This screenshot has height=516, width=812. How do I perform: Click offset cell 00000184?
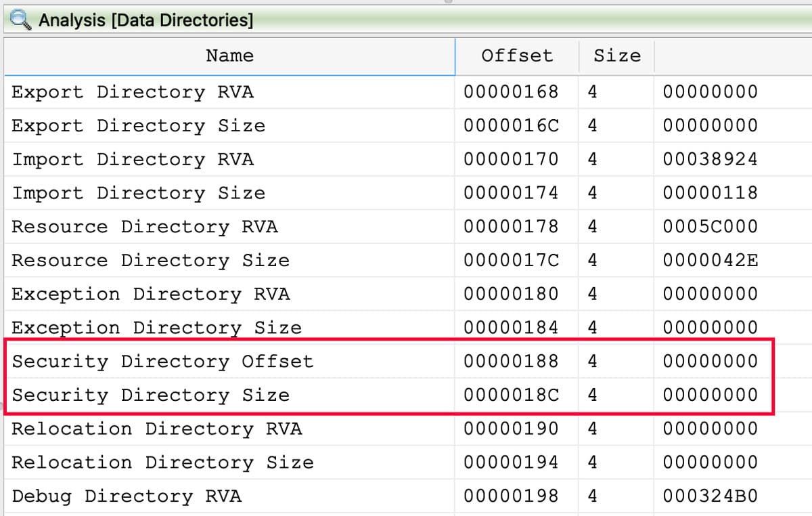pos(511,328)
